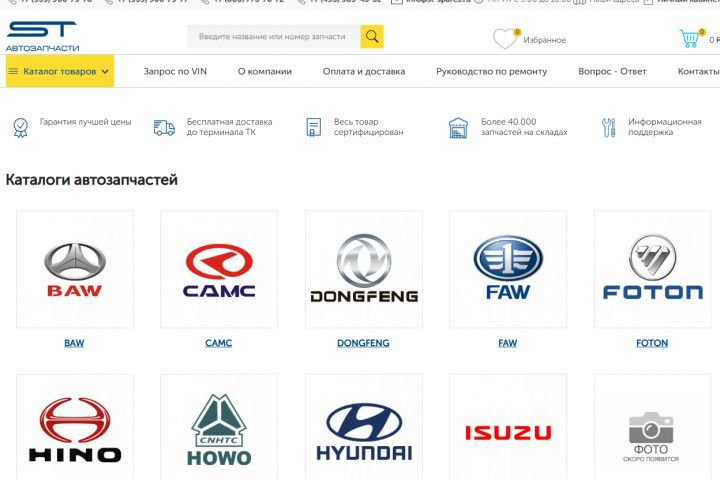
Task: Focus the parts search input field
Action: [274, 37]
